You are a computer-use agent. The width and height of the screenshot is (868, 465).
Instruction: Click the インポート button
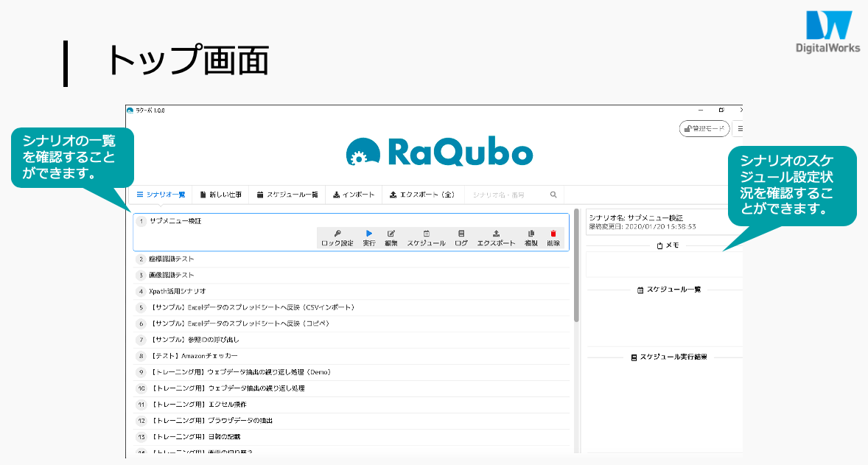click(x=354, y=195)
